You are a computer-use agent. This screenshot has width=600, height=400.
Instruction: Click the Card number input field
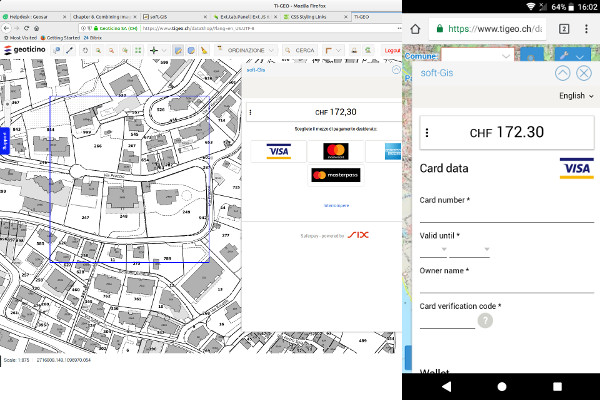click(x=507, y=216)
